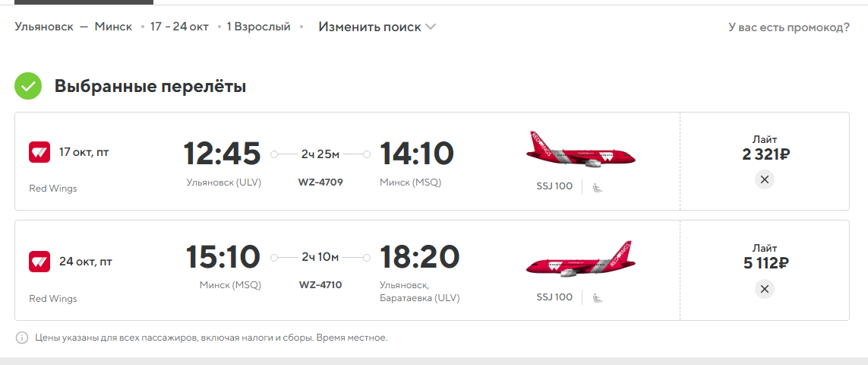
Task: Click the chevron next to Изменить поиск
Action: pyautogui.click(x=431, y=27)
